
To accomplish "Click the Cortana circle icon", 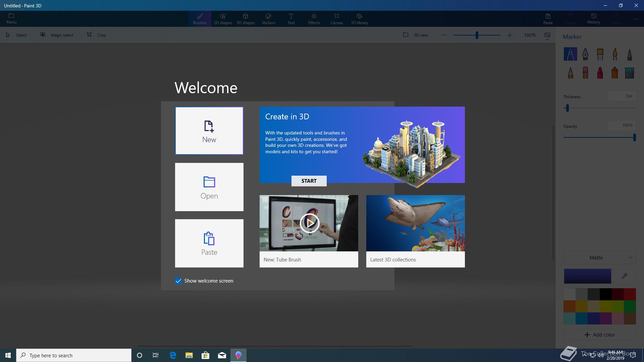I will click(x=140, y=355).
